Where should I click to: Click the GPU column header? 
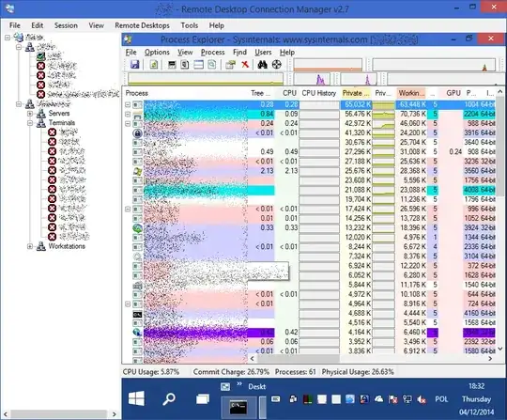pos(452,93)
